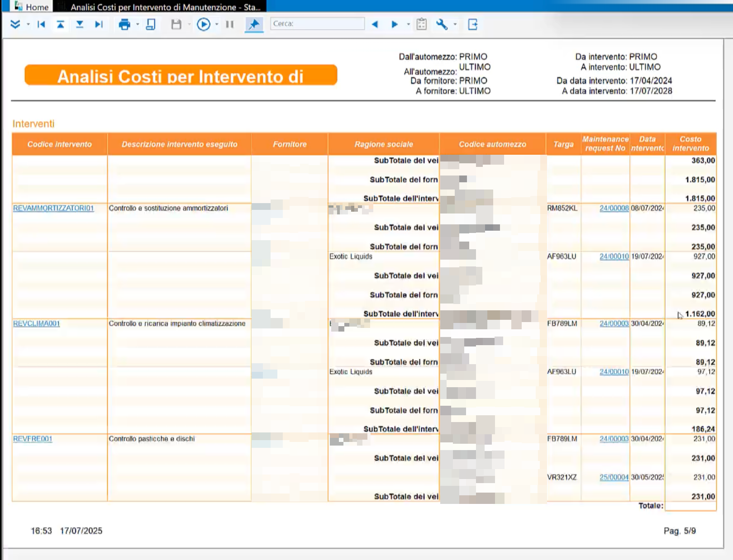Open 24/00003 link dated 30/04 cost 89,12
The image size is (733, 560).
click(x=614, y=323)
